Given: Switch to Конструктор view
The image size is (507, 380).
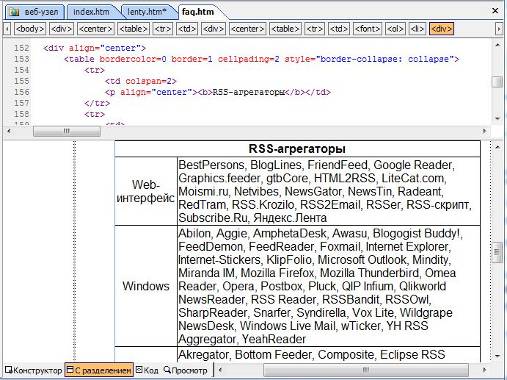Looking at the screenshot, I should 34,370.
